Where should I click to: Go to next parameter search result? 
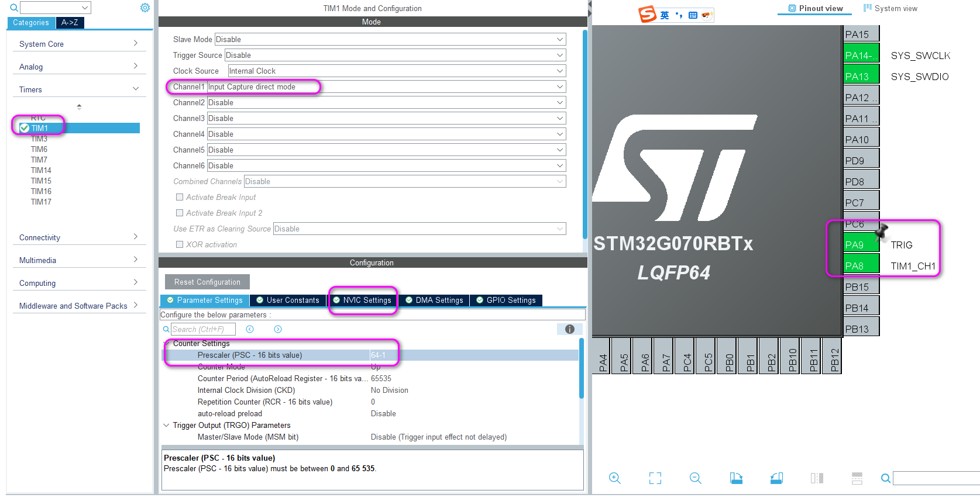pos(278,329)
